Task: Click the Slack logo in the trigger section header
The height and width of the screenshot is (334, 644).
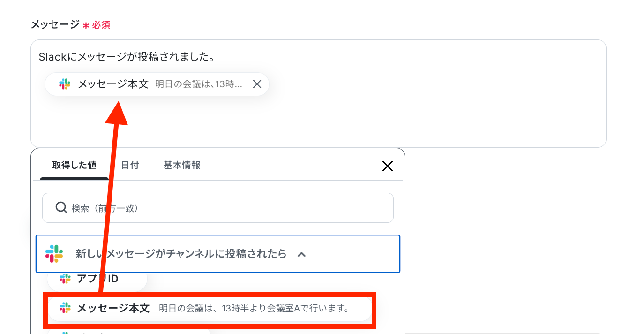Action: pyautogui.click(x=54, y=254)
